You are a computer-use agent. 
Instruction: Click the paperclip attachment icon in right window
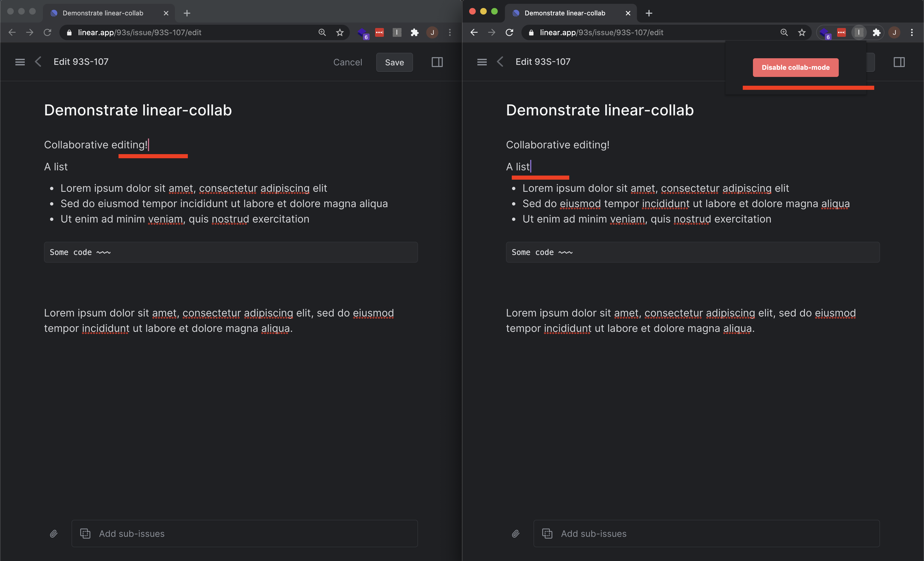click(x=516, y=533)
